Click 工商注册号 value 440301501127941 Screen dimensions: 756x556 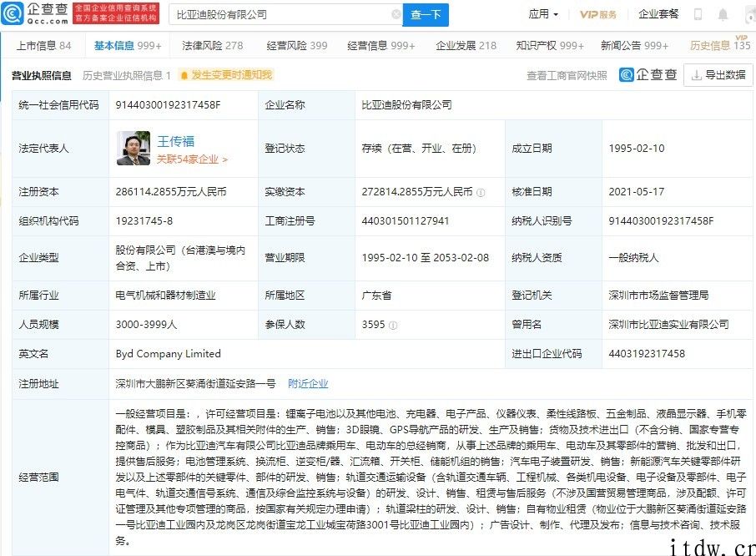(x=406, y=221)
